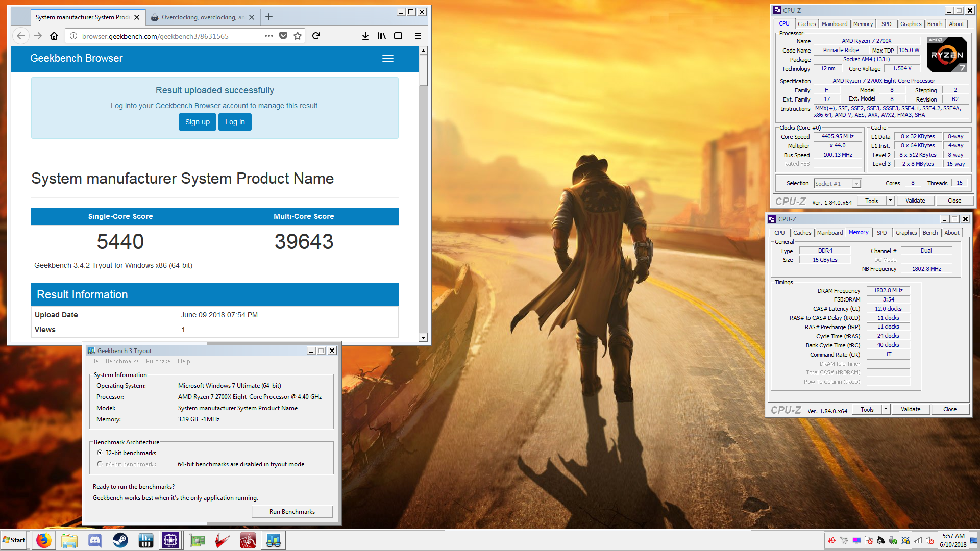Screen dimensions: 980x551
Task: Open Graphics tab in top CPU-Z window
Action: 911,24
